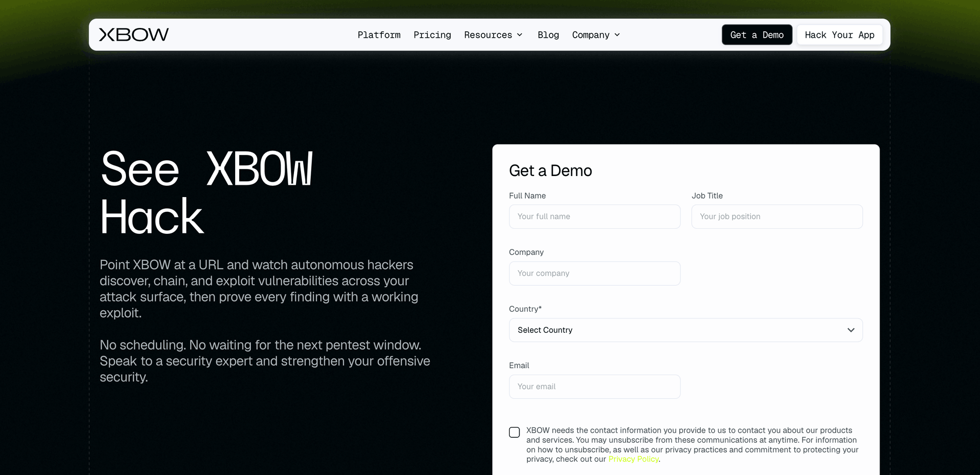Focus the Email input field

[x=595, y=387]
